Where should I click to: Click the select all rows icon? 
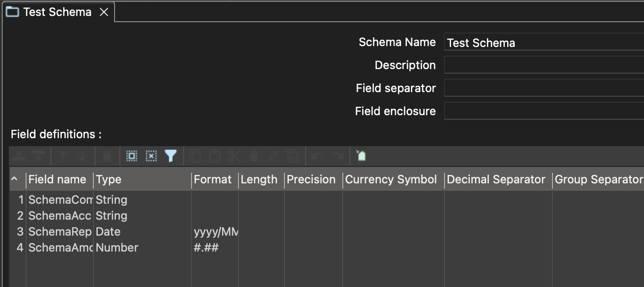point(132,156)
